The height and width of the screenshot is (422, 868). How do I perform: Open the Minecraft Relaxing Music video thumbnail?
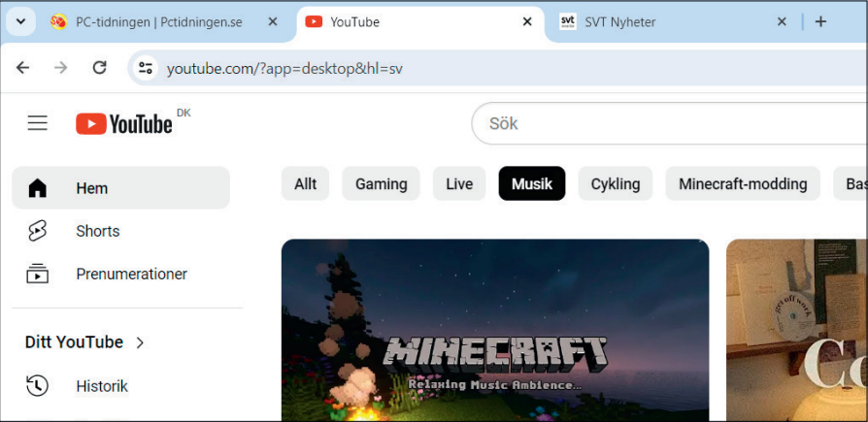tap(495, 330)
